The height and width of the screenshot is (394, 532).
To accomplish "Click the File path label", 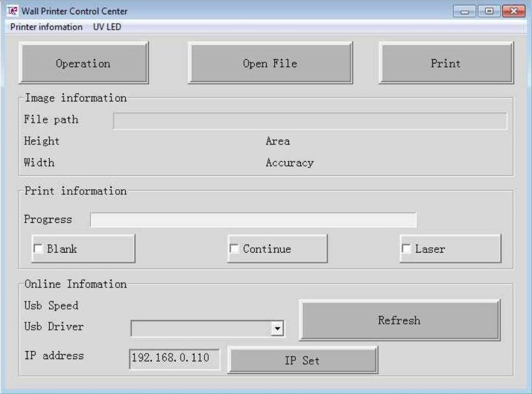I will click(x=51, y=120).
